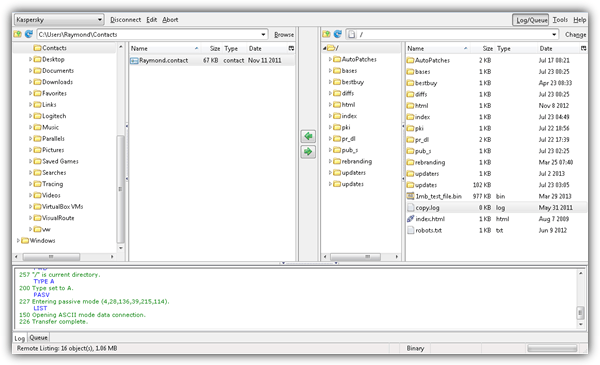The image size is (600, 365).
Task: Toggle the Log/Queue panel button
Action: click(530, 20)
